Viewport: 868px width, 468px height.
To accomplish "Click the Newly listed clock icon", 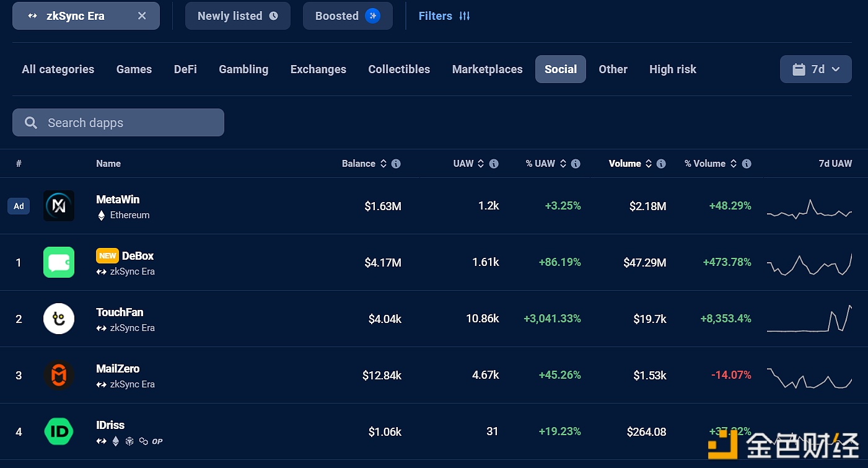I will (273, 16).
